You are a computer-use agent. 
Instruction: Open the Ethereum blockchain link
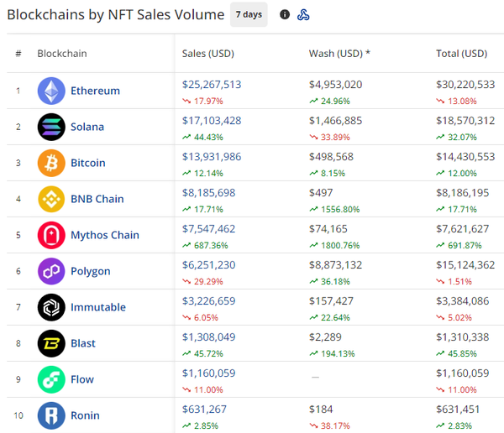[x=95, y=91]
